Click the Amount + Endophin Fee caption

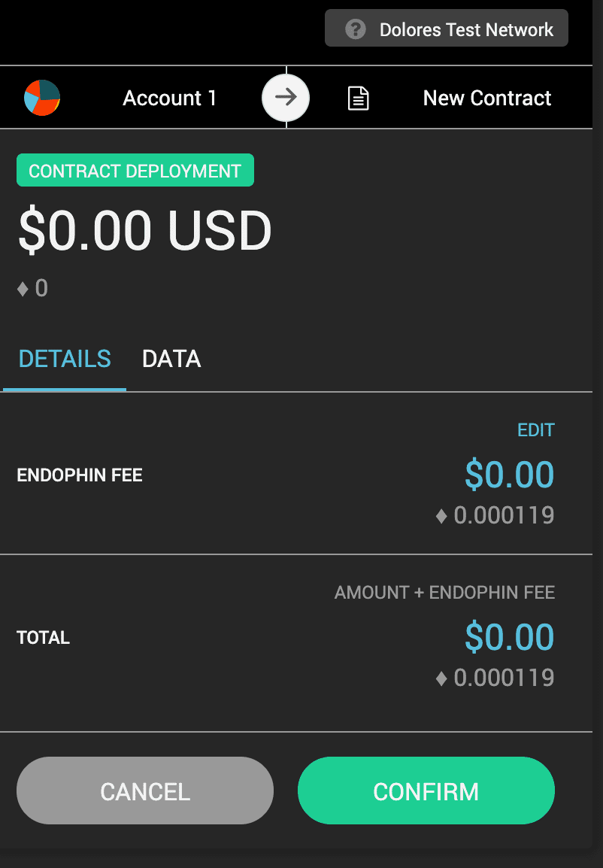click(444, 593)
